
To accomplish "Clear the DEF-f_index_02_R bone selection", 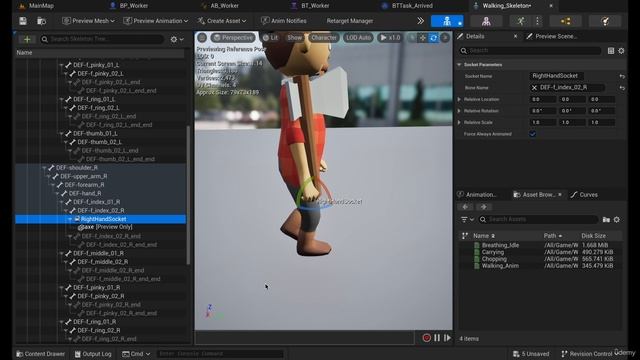I will click(534, 88).
